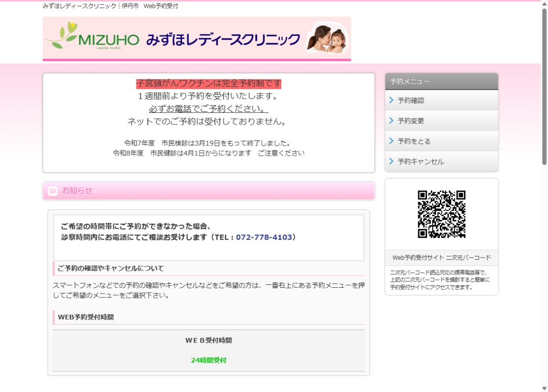The height and width of the screenshot is (392, 548).
Task: Click the underlined 必ずお電話でご予約ください text
Action: tap(209, 109)
